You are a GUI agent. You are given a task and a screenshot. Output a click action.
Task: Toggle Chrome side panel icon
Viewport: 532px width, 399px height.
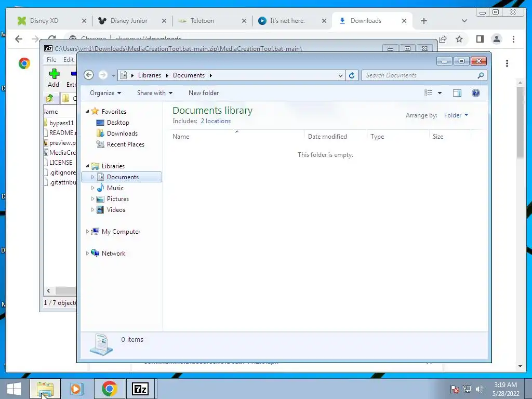[x=480, y=39]
